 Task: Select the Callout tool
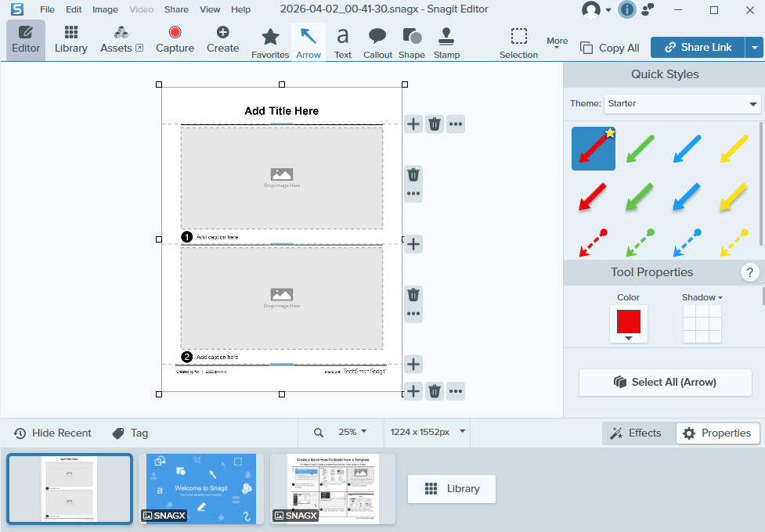tap(377, 43)
